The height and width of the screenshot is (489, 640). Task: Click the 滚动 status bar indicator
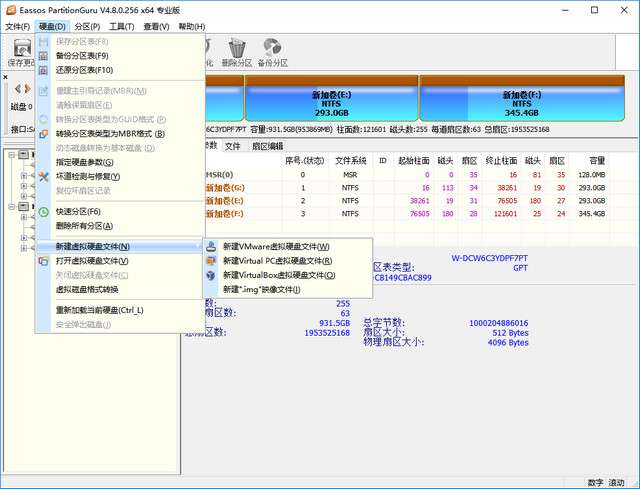(616, 482)
